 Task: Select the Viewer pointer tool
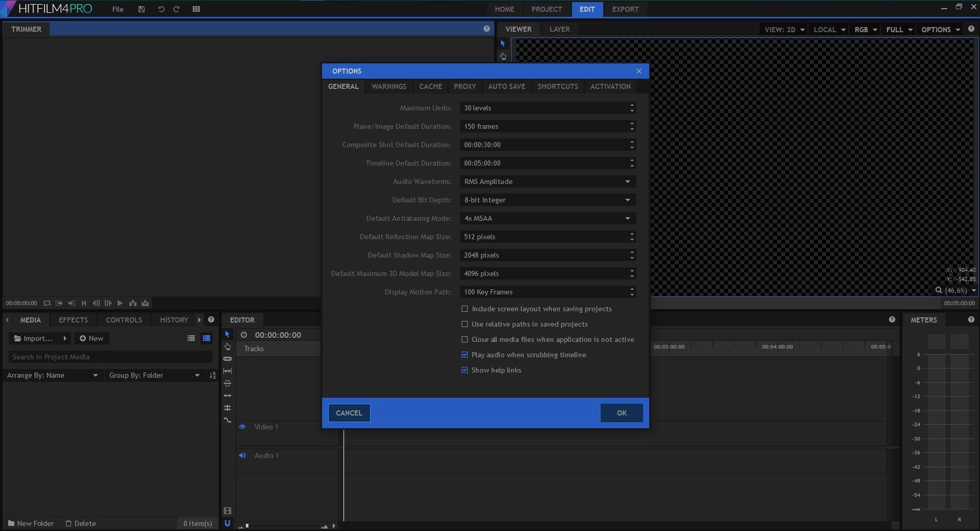pos(503,44)
